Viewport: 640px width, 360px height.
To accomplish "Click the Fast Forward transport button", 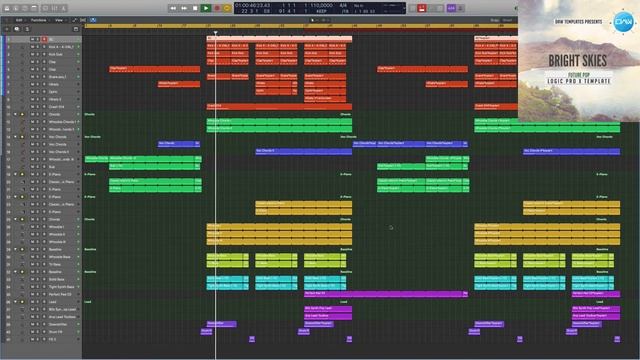I will coord(184,8).
